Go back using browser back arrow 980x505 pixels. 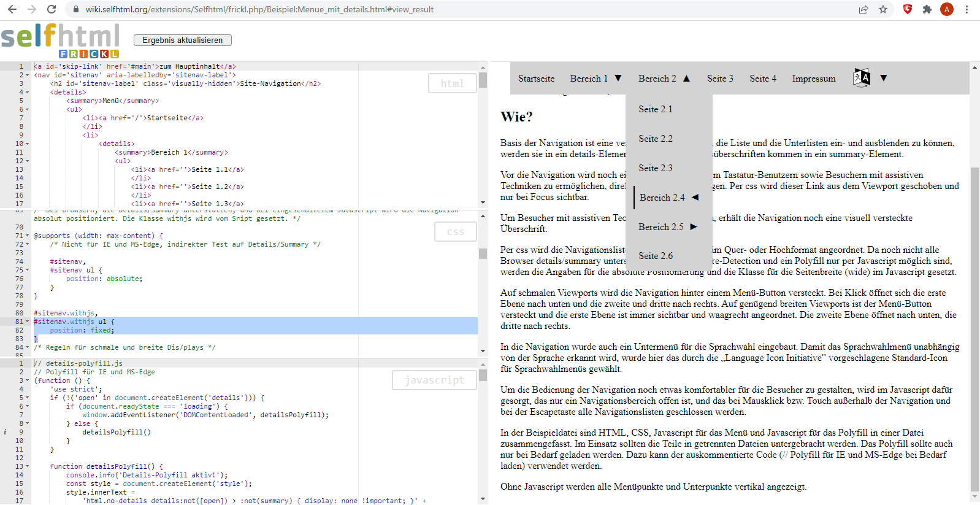(12, 9)
